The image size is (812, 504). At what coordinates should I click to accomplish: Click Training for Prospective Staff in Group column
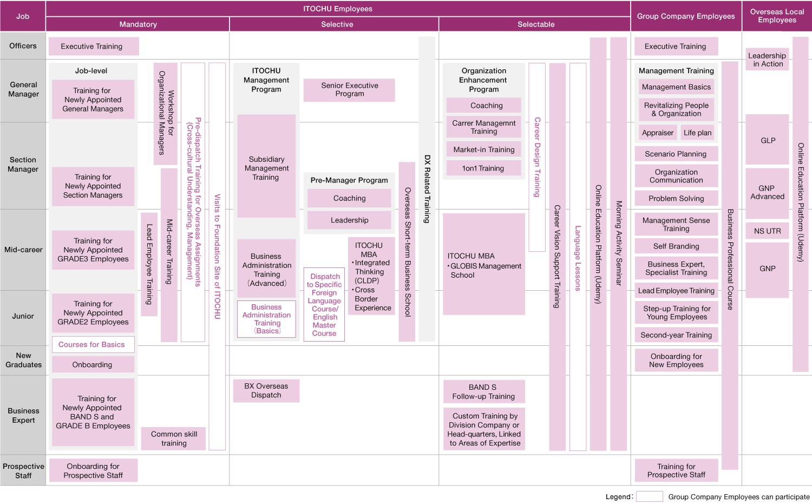[676, 470]
